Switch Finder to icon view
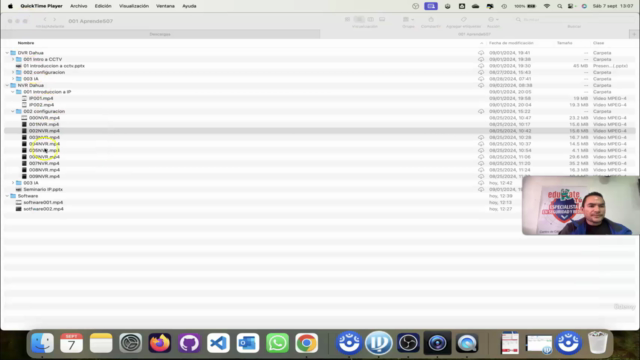 point(347,19)
